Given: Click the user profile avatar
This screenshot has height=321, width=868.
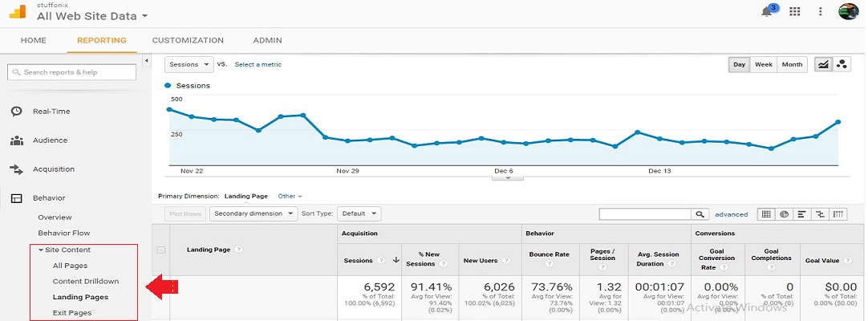Looking at the screenshot, I should coord(848,11).
